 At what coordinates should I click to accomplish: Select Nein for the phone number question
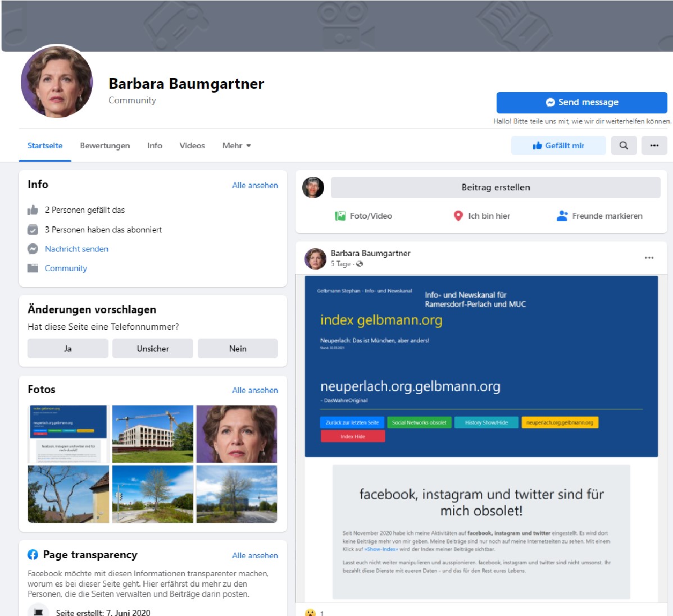pos(238,349)
